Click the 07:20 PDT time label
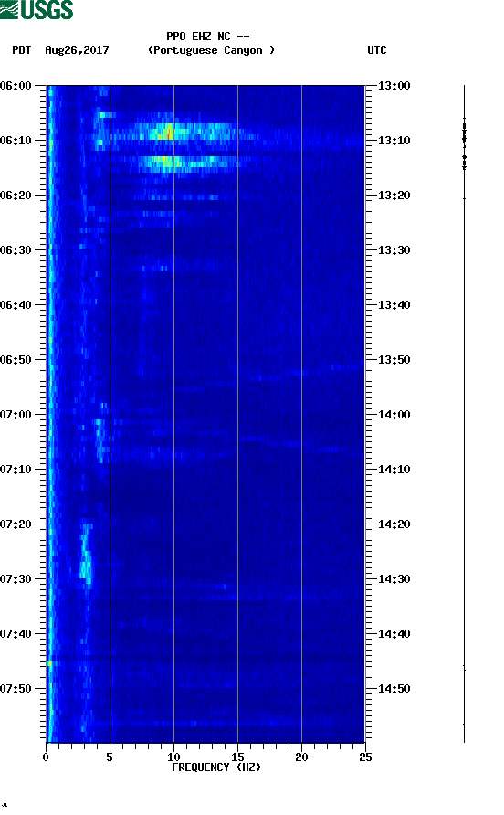Image resolution: width=504 pixels, height=815 pixels. coord(16,524)
